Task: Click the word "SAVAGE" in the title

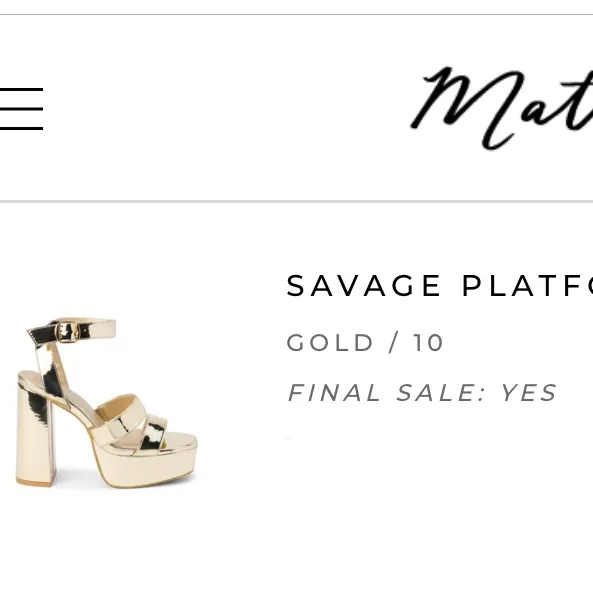Action: tap(363, 286)
